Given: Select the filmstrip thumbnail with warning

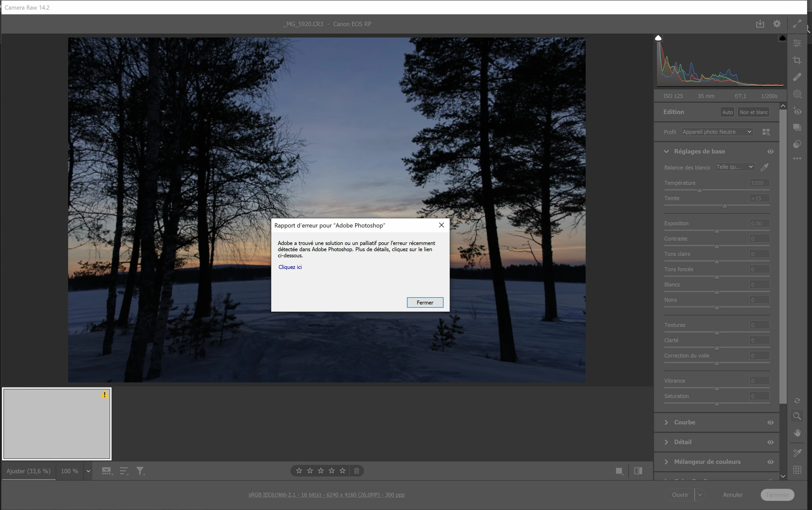Looking at the screenshot, I should (x=57, y=424).
